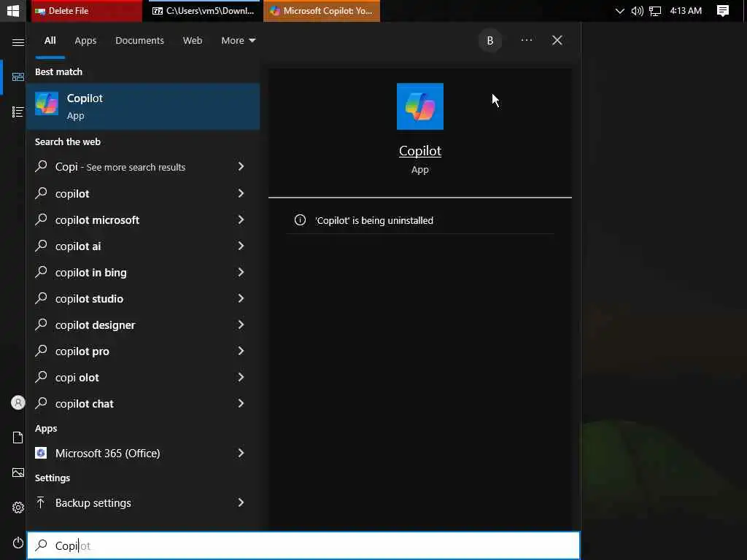Open the More filter dropdown

[239, 41]
